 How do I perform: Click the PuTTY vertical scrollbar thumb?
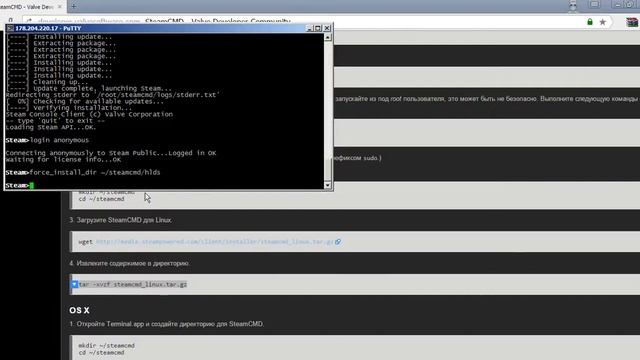(x=328, y=169)
